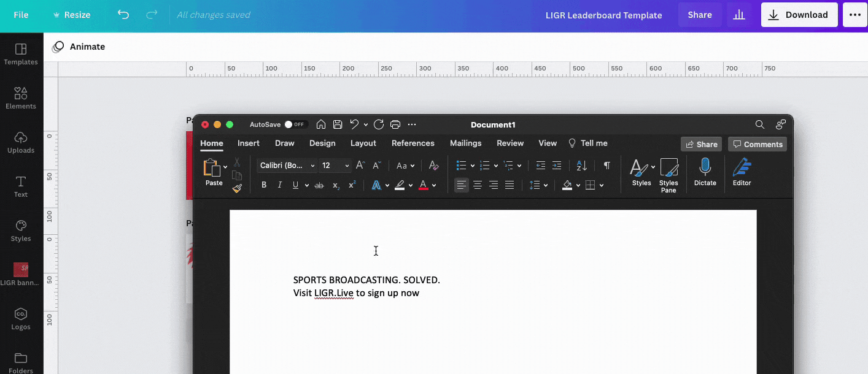Toggle bold formatting in Word
Screen dimensions: 868x374
click(264, 185)
